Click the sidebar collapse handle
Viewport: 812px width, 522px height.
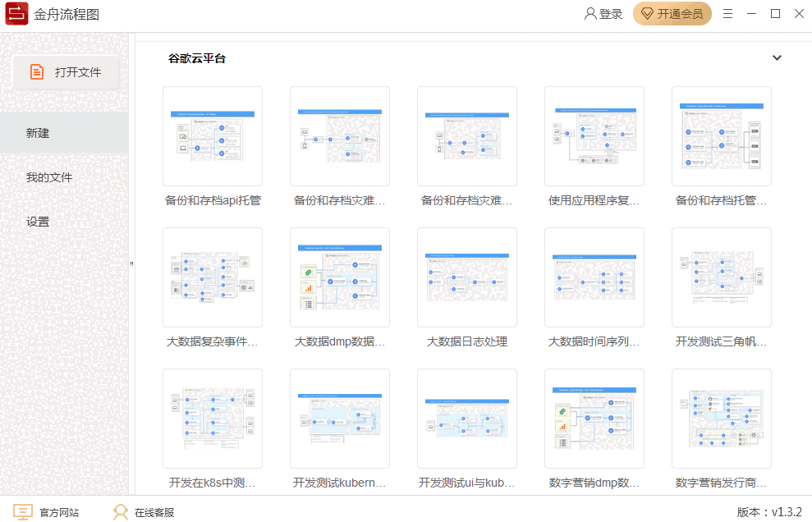click(131, 263)
